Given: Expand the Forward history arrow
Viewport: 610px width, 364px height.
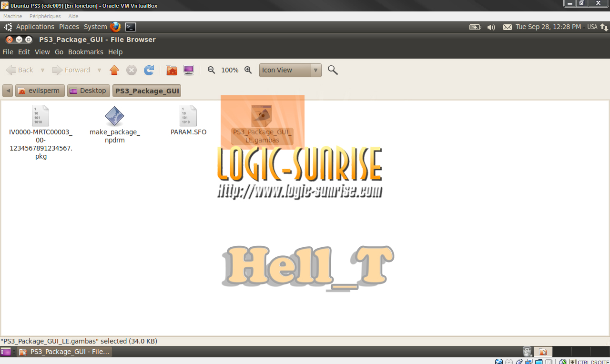Looking at the screenshot, I should click(x=99, y=70).
